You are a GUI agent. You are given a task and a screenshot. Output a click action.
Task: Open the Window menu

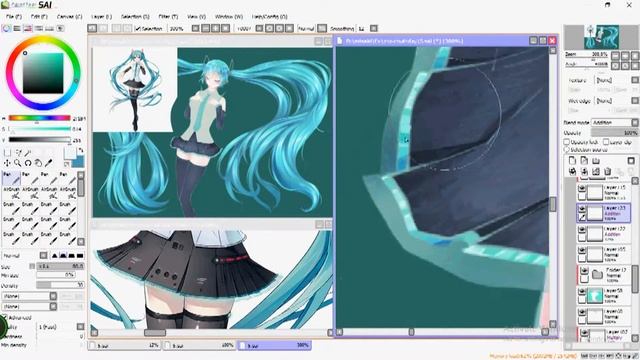pyautogui.click(x=229, y=17)
